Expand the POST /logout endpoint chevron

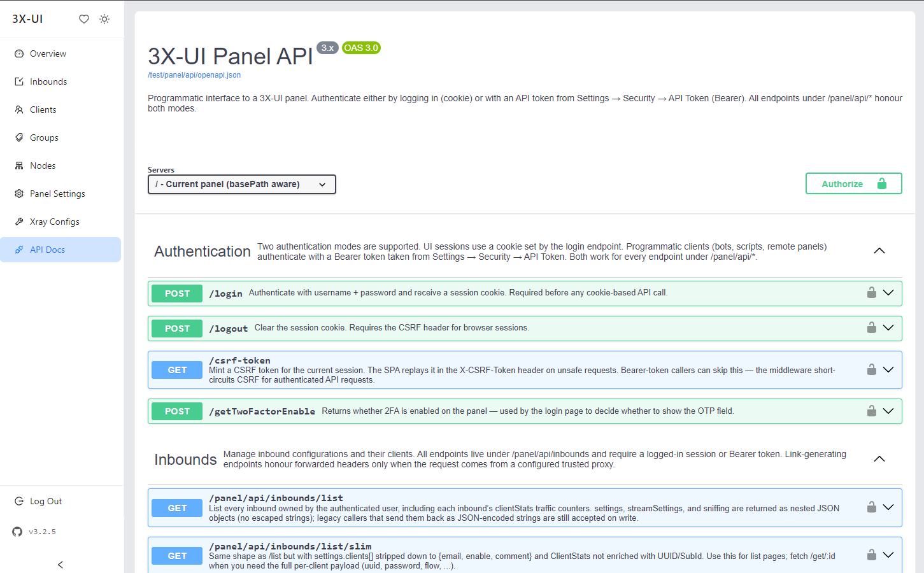point(888,328)
